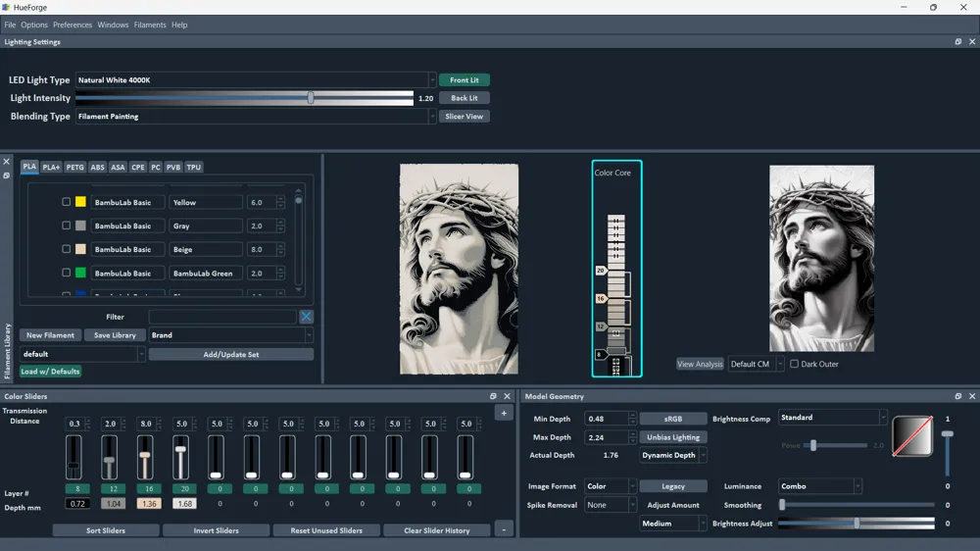Image resolution: width=980 pixels, height=551 pixels.
Task: Open the Options menu
Action: (33, 25)
